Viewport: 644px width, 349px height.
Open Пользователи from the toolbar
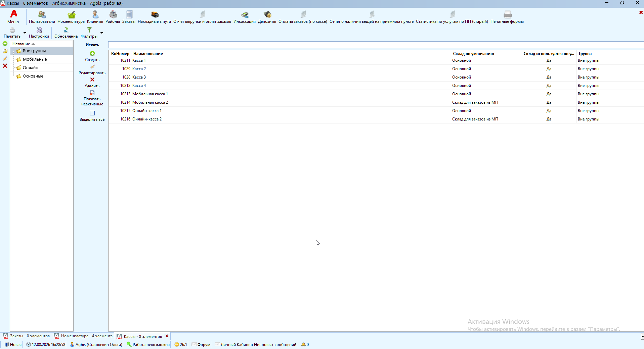coord(42,17)
